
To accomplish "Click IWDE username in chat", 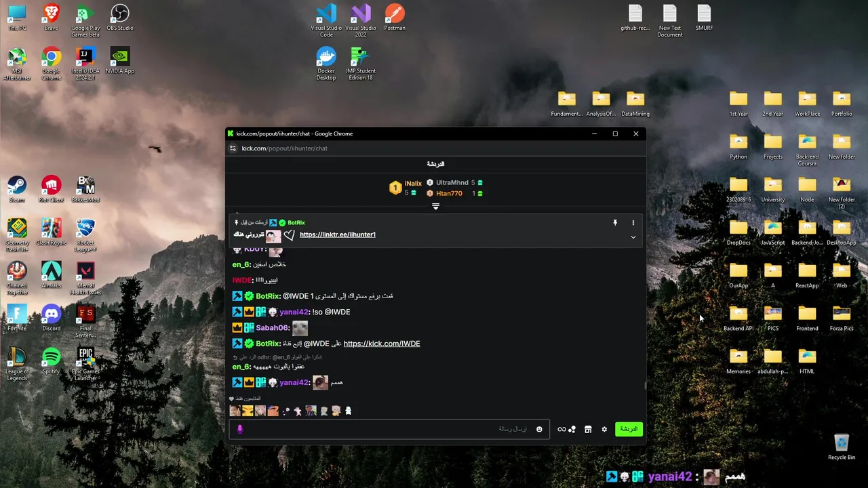I will click(242, 280).
